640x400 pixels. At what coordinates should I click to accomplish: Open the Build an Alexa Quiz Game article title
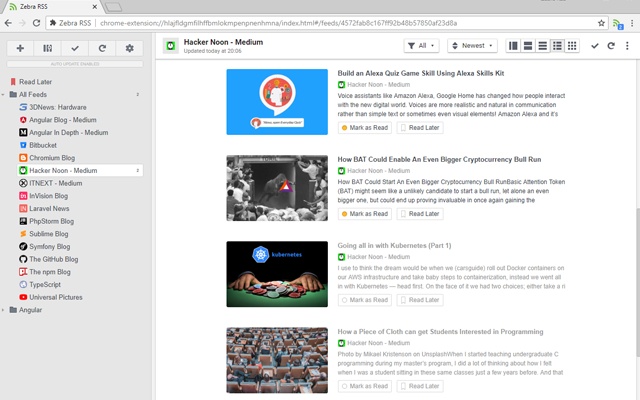click(420, 73)
